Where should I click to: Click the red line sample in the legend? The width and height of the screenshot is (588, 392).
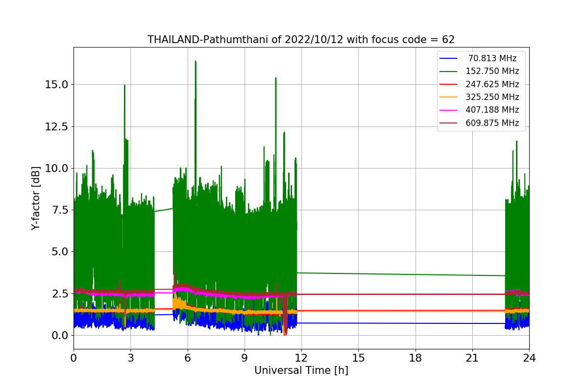point(449,84)
